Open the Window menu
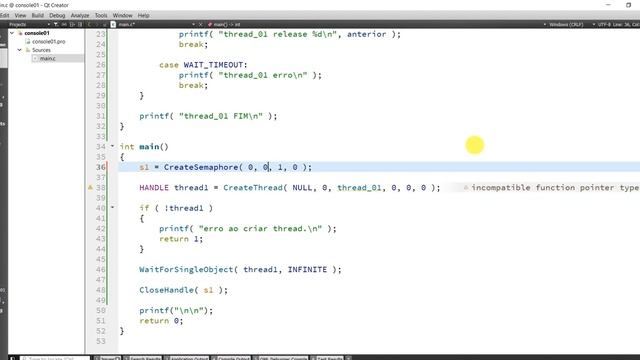 point(122,16)
